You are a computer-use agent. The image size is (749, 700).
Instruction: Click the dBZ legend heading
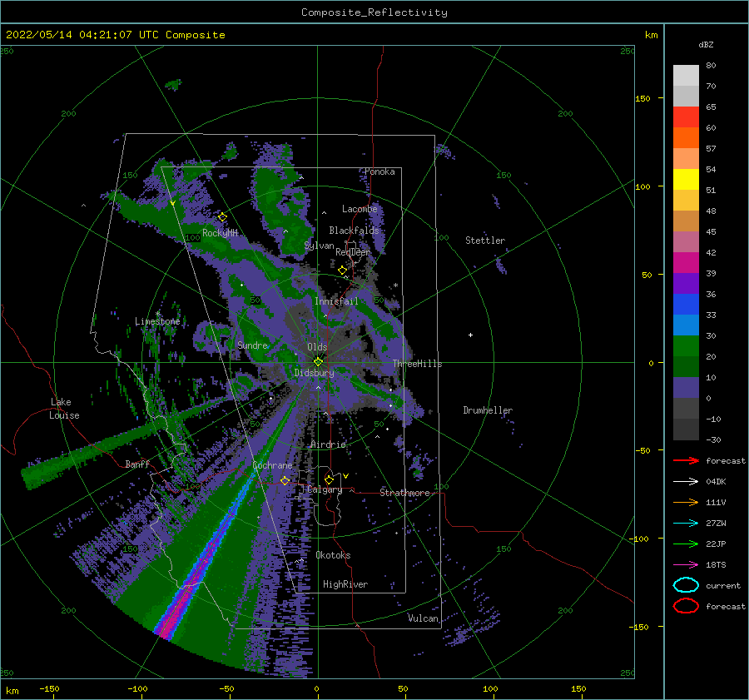click(x=706, y=44)
